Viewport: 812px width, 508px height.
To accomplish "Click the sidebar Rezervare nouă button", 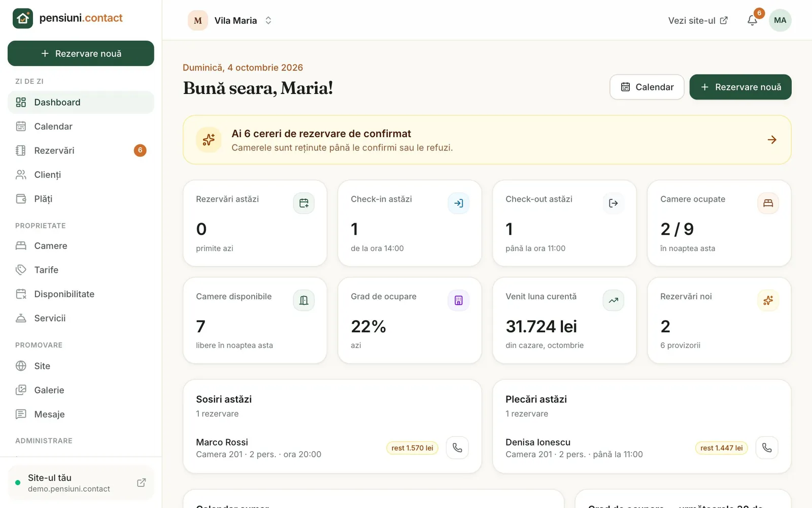I will click(81, 53).
